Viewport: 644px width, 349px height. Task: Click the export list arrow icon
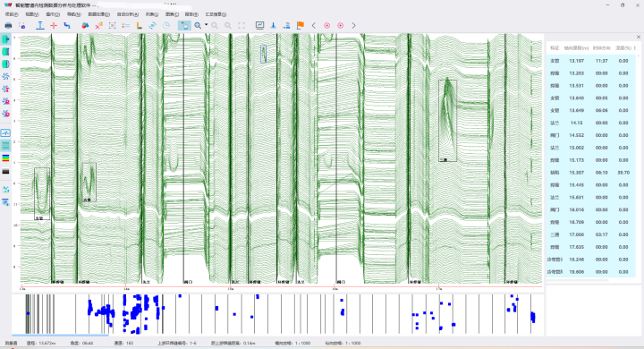coord(287,25)
